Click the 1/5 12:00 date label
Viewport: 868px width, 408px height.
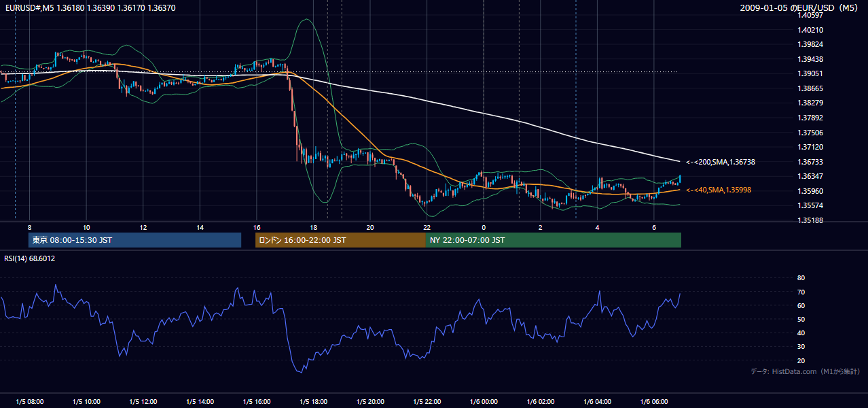coord(143,402)
